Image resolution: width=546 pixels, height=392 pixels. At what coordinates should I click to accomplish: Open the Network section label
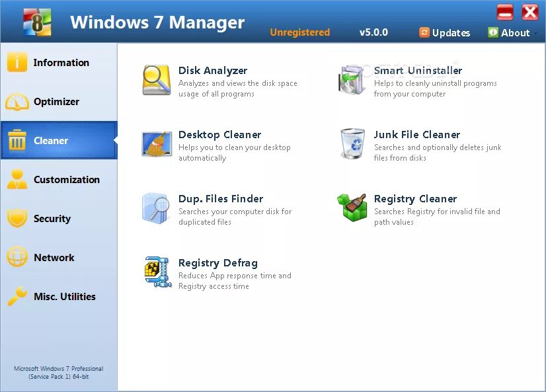click(54, 258)
